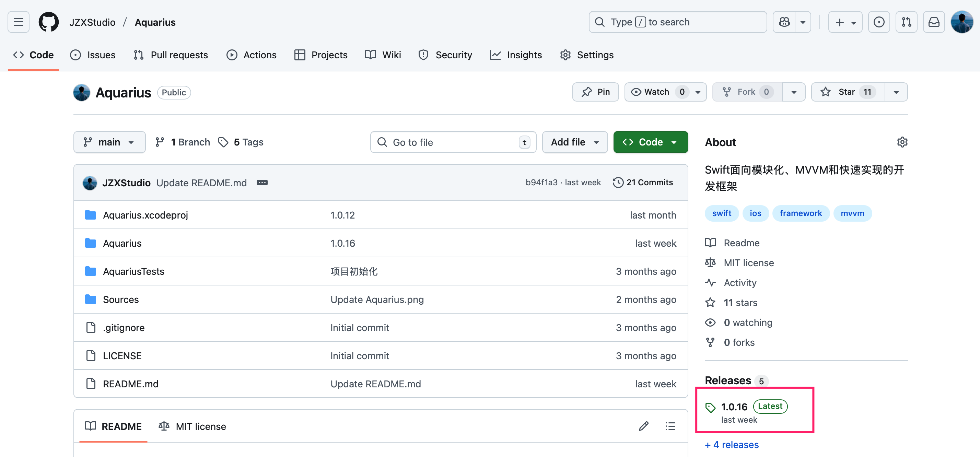The height and width of the screenshot is (457, 980).
Task: Expand the Add file dropdown
Action: [x=574, y=142]
